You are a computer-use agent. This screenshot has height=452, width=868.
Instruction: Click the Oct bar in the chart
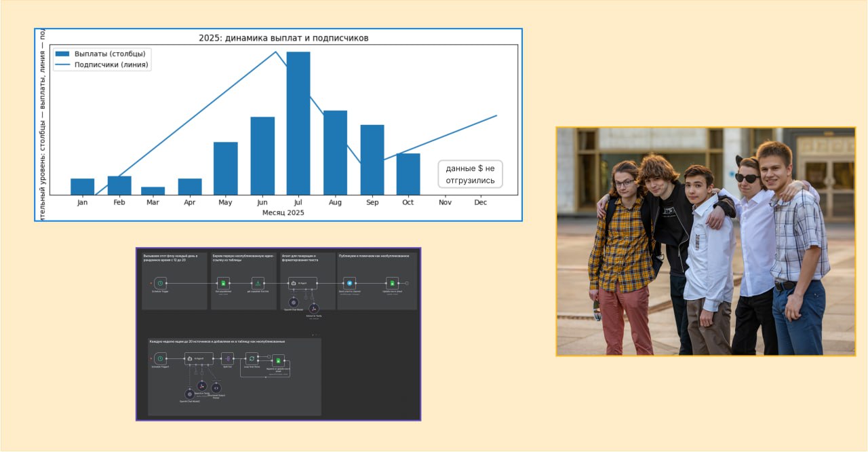coord(408,174)
